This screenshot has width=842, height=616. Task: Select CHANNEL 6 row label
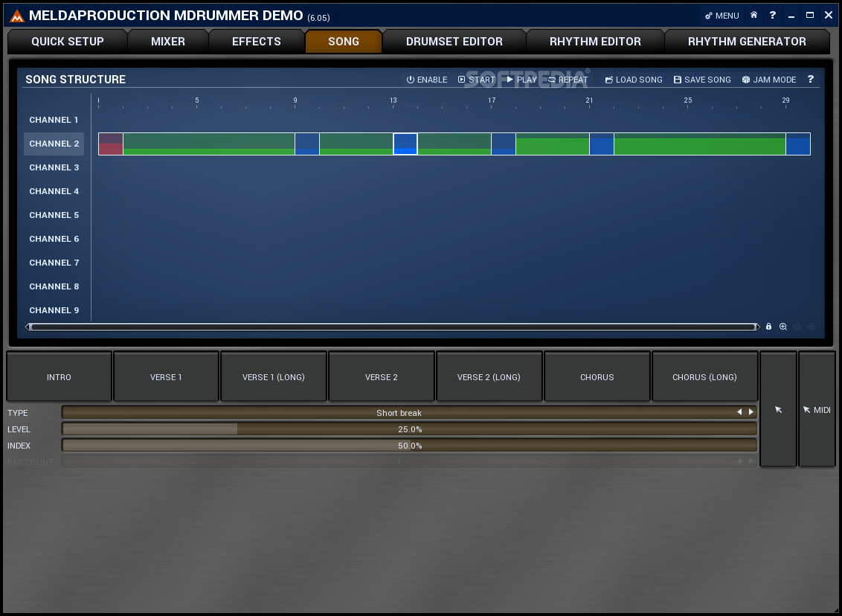pos(54,239)
